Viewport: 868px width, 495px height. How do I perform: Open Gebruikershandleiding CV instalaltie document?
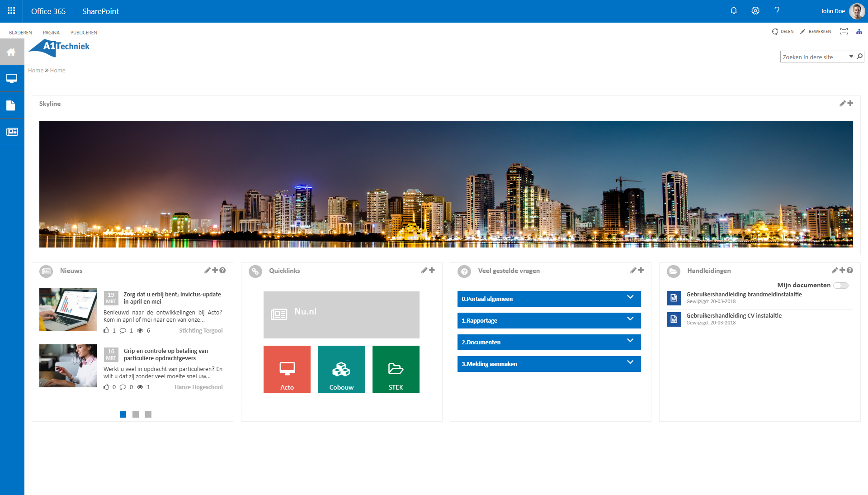[x=734, y=316]
